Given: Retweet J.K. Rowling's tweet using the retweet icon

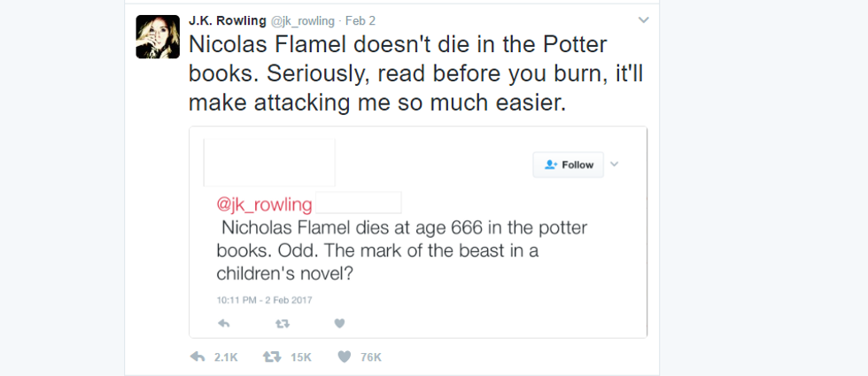Looking at the screenshot, I should (x=272, y=357).
